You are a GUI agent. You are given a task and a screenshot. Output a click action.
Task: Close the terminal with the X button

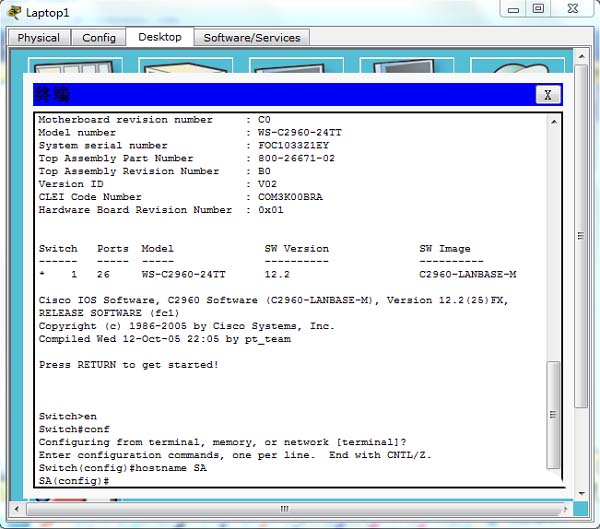[x=548, y=95]
